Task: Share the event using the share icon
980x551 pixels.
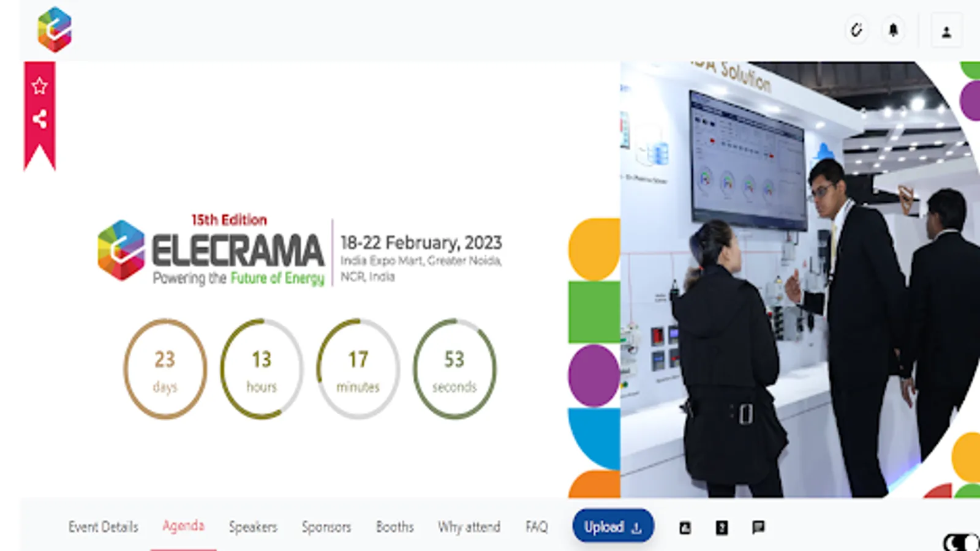Action: pyautogui.click(x=40, y=119)
